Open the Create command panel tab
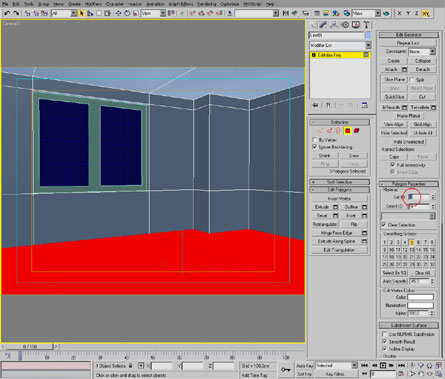The height and width of the screenshot is (379, 445). coord(312,25)
